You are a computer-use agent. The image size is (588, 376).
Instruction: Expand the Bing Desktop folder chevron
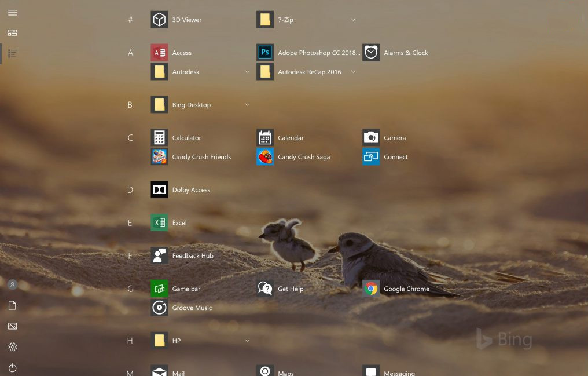click(x=247, y=105)
